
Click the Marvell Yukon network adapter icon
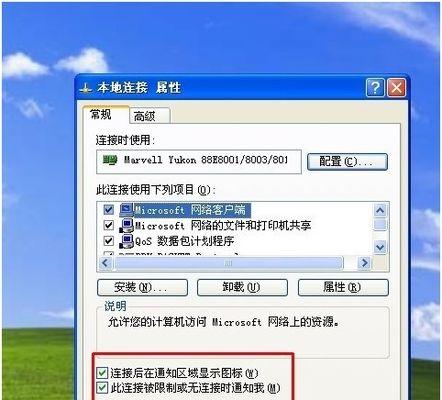click(110, 160)
